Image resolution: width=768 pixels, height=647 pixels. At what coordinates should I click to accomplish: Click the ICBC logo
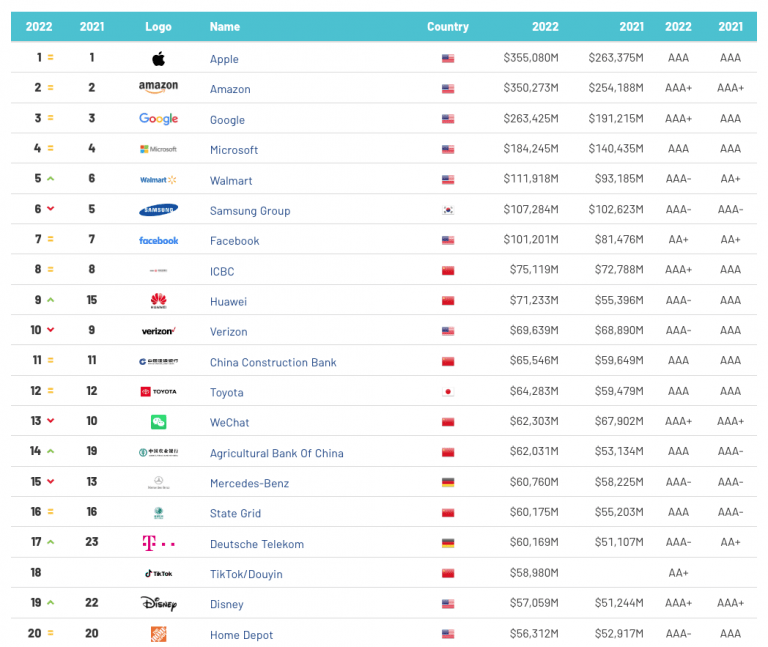158,270
